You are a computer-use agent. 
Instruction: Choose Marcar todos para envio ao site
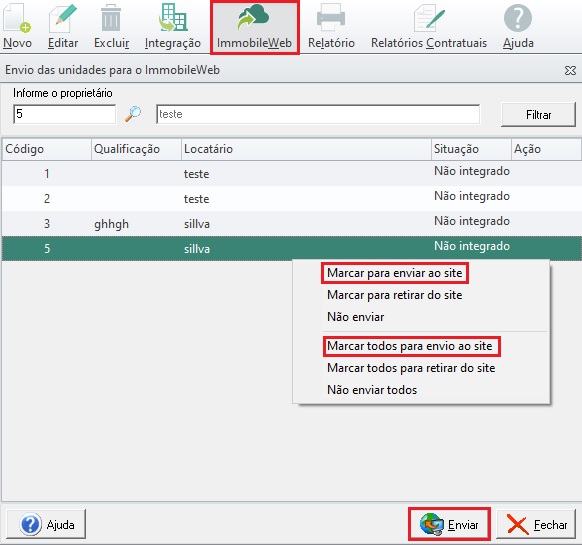409,346
